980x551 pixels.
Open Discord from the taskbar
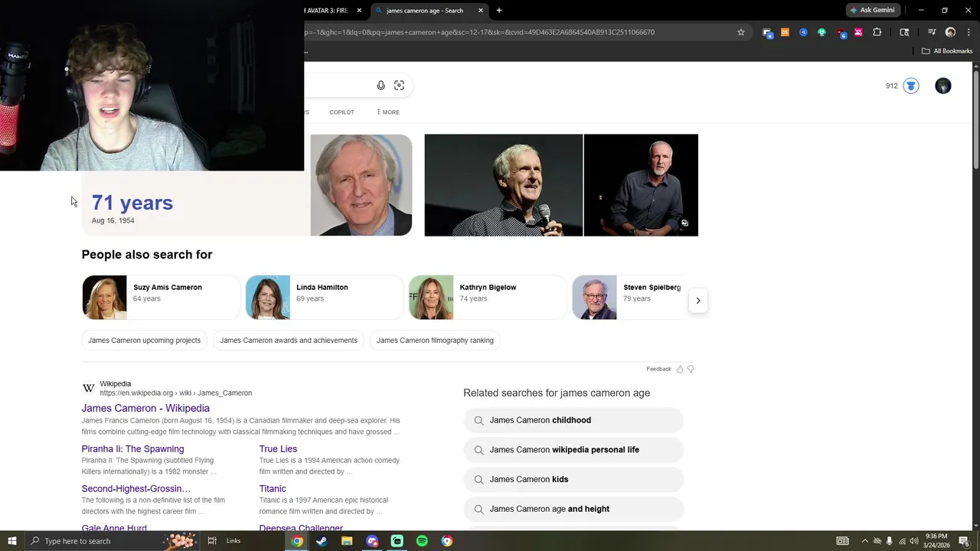coord(372,541)
